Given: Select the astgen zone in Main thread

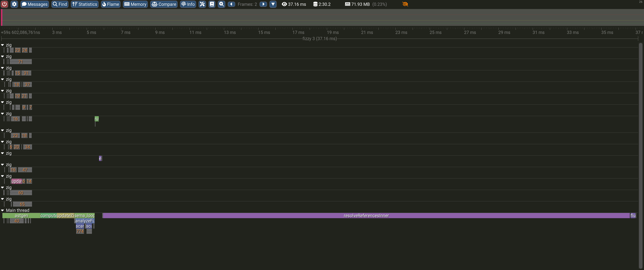Looking at the screenshot, I should pos(21,216).
